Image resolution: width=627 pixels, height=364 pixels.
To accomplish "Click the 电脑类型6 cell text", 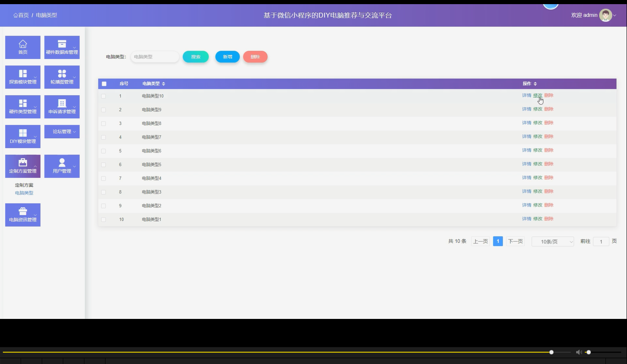I will 151,151.
